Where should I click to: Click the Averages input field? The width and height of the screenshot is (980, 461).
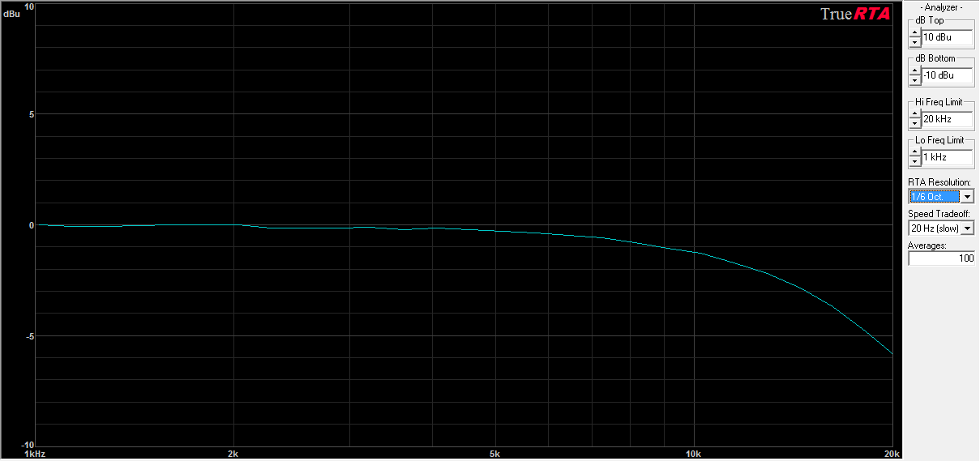coord(941,258)
